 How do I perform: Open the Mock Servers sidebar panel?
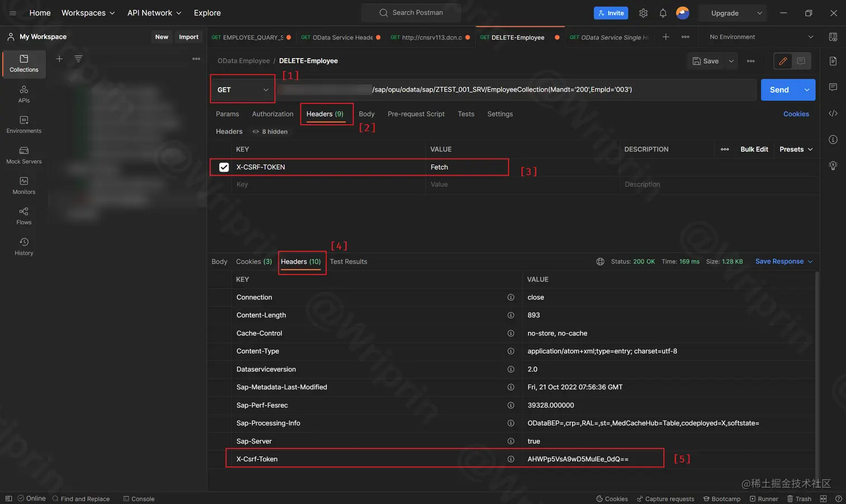[x=24, y=156]
